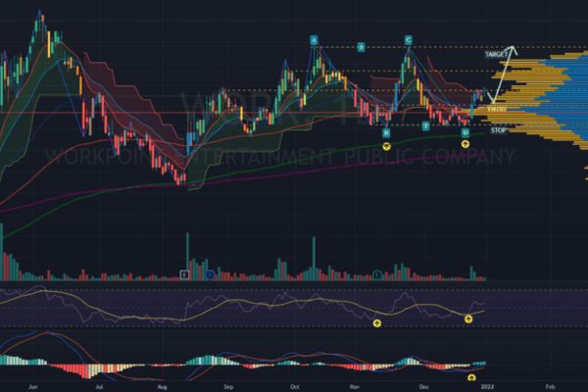The image size is (588, 392).
Task: Click the Feb label on the time axis
Action: point(550,387)
